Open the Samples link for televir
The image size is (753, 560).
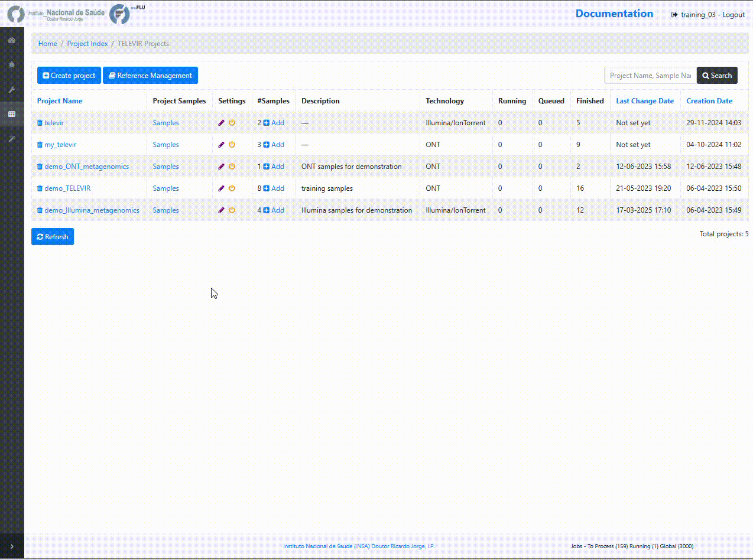pyautogui.click(x=165, y=123)
